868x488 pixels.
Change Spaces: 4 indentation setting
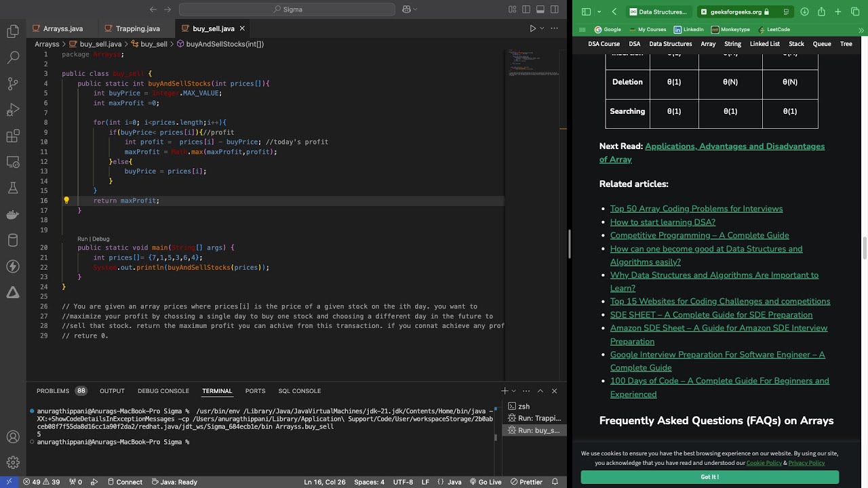tap(370, 482)
